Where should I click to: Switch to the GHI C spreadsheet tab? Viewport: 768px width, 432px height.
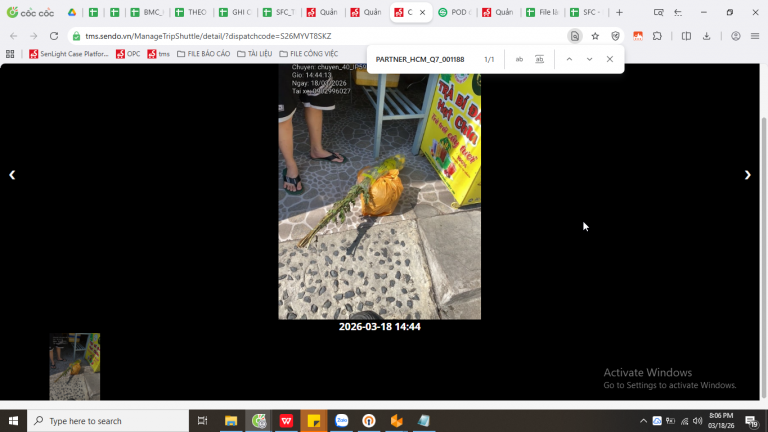[235, 12]
